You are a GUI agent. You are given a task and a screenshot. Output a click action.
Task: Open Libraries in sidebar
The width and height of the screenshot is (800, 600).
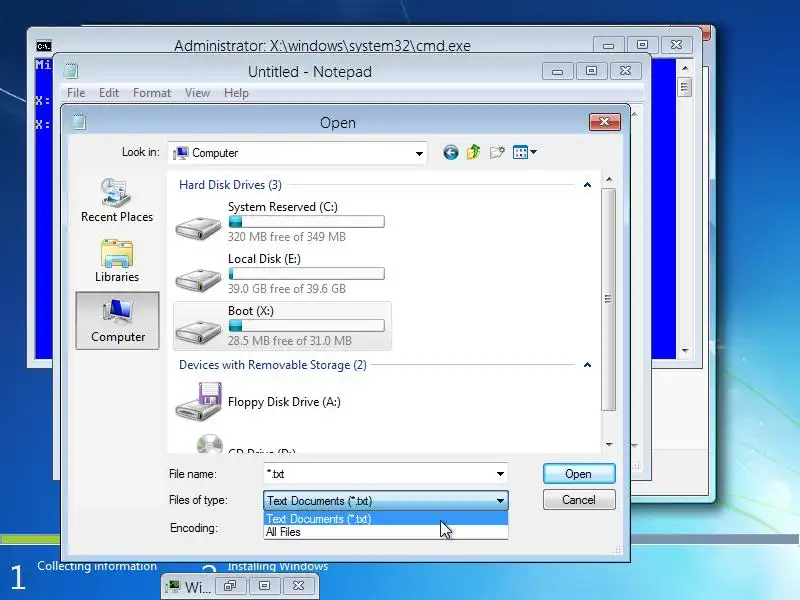pos(117,261)
